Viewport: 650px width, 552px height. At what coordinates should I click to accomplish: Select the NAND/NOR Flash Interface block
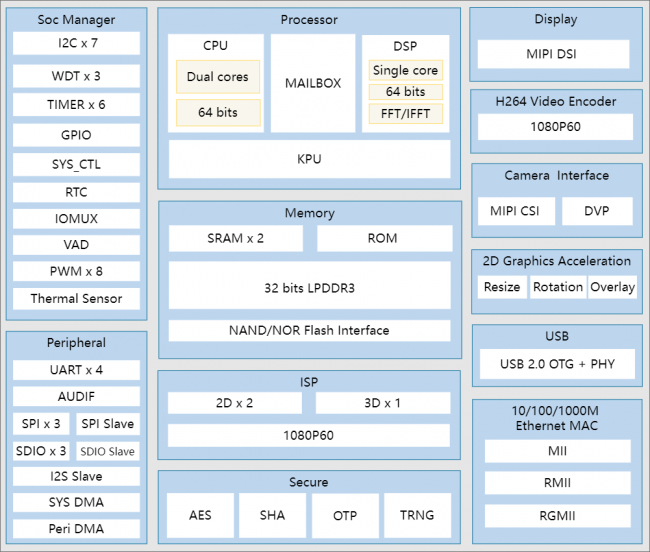click(x=309, y=330)
